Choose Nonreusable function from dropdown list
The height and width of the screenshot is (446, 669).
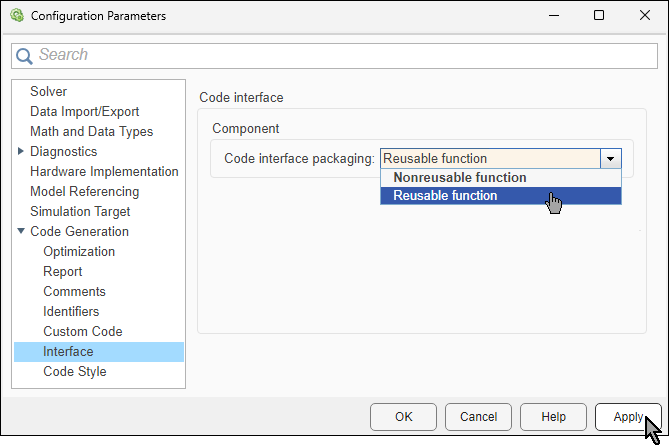(x=501, y=178)
